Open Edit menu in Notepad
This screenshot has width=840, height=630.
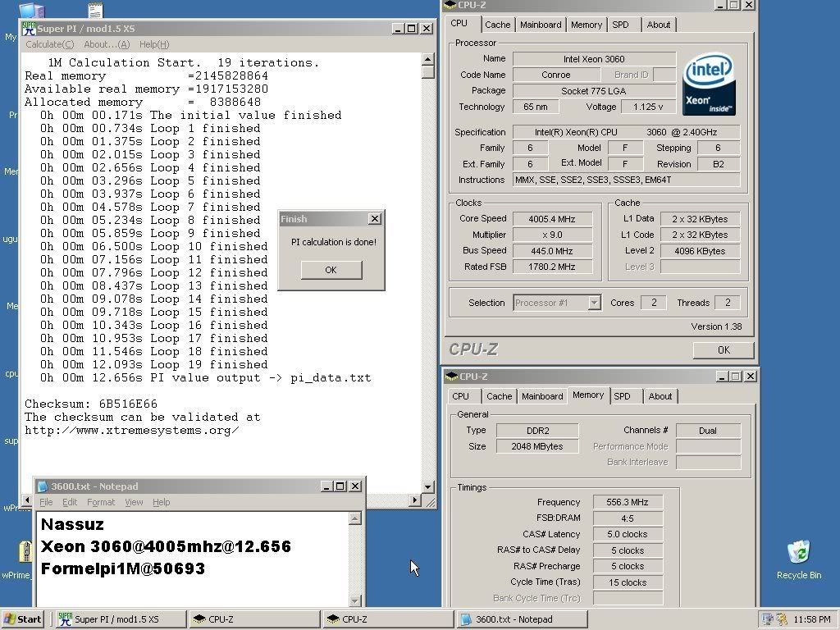pyautogui.click(x=70, y=502)
